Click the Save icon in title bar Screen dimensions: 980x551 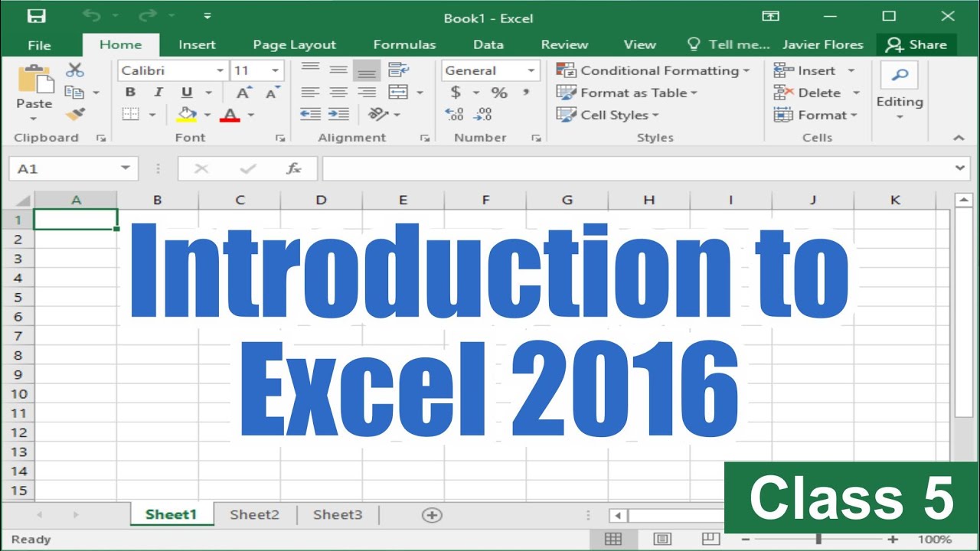coord(36,16)
